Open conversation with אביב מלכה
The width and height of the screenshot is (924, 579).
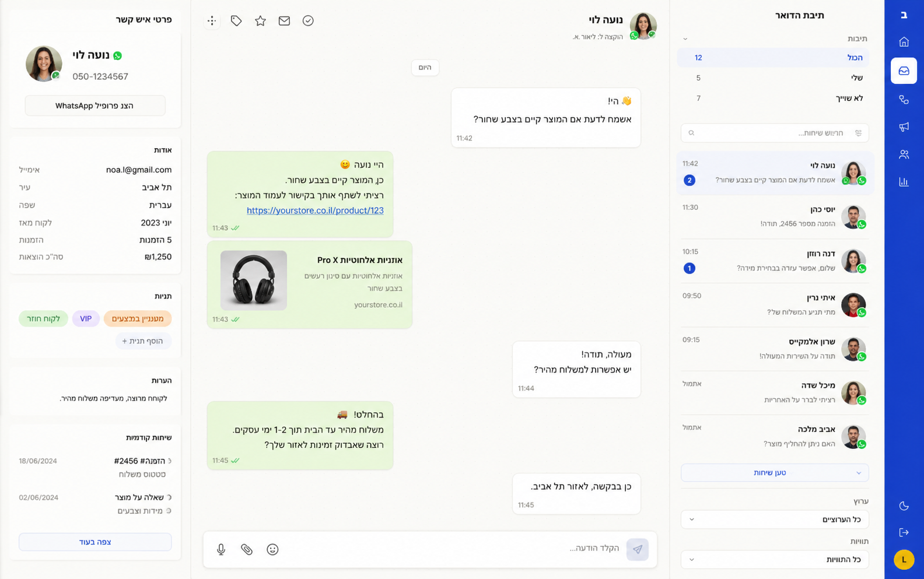click(775, 437)
